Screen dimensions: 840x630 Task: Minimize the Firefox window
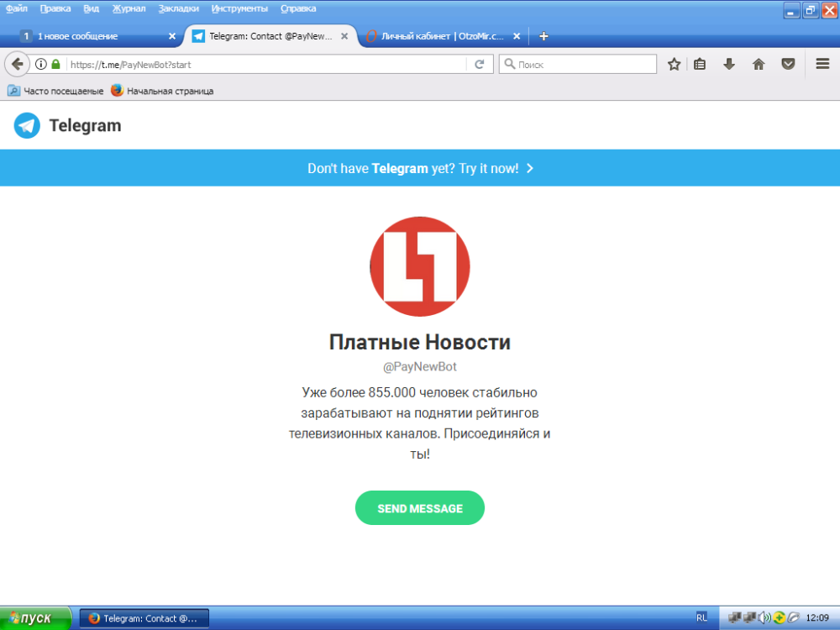(791, 10)
